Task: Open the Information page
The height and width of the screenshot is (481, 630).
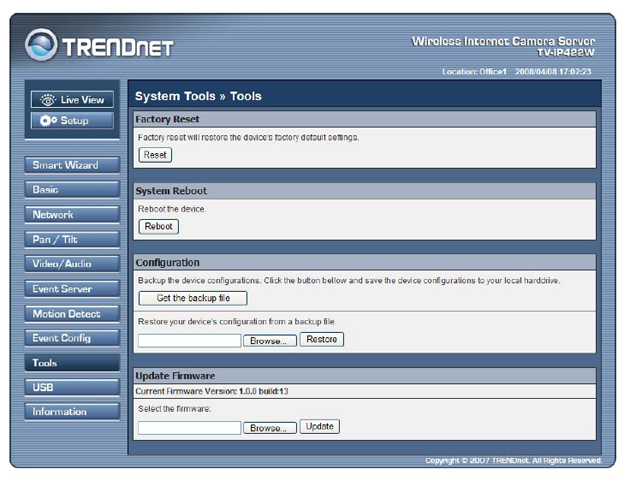Action: (x=72, y=412)
